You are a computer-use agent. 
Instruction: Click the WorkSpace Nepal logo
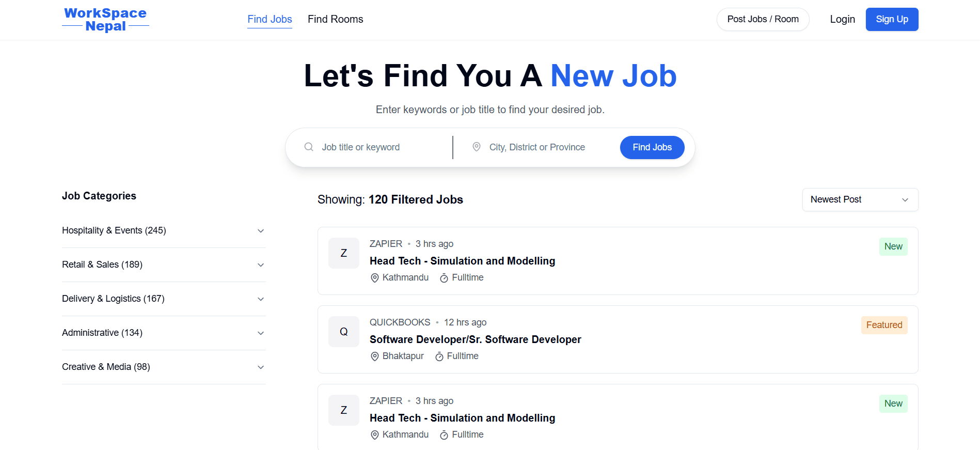tap(105, 20)
